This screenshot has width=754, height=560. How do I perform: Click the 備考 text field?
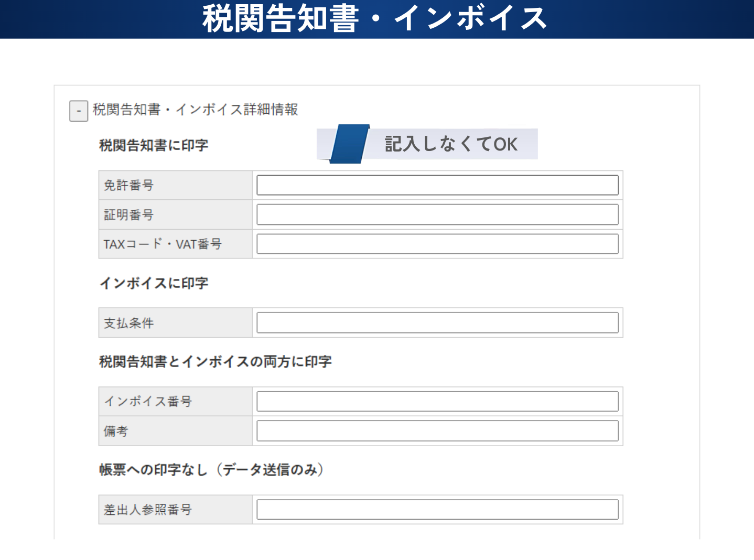click(x=437, y=431)
